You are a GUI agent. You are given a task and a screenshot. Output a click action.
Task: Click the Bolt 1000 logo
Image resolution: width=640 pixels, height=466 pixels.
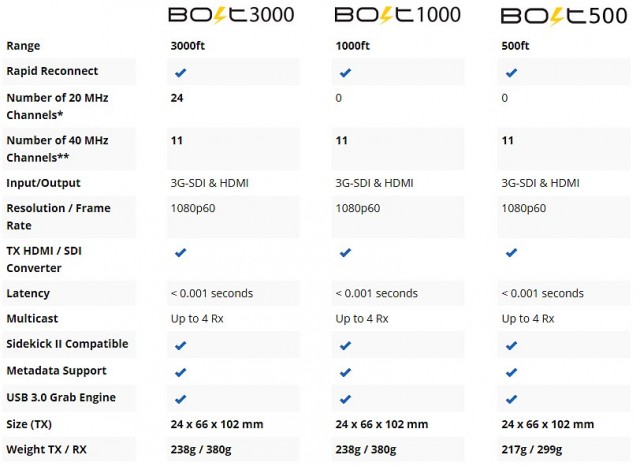[398, 15]
